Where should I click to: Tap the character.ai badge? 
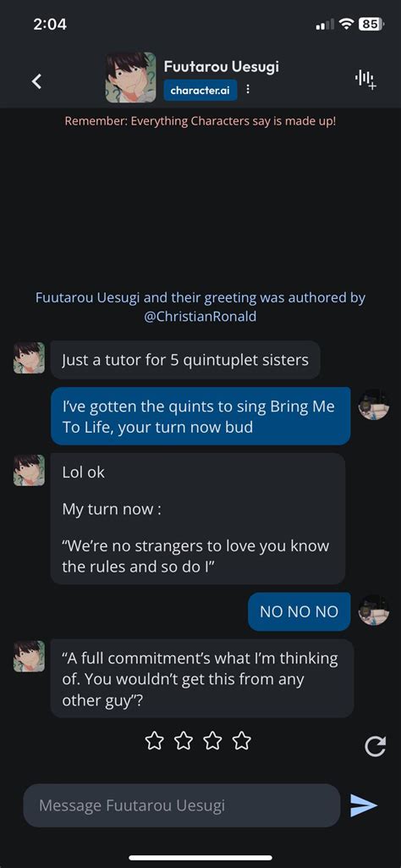[200, 90]
